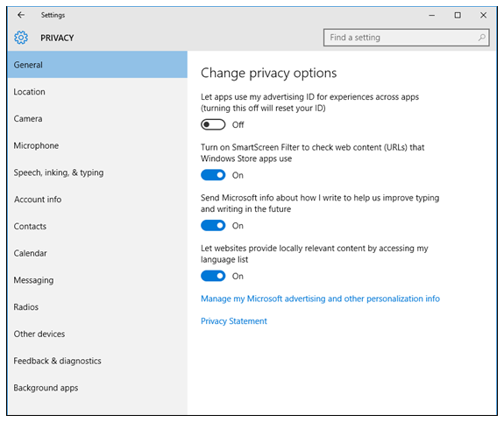Click the search magnifier icon

(x=481, y=38)
